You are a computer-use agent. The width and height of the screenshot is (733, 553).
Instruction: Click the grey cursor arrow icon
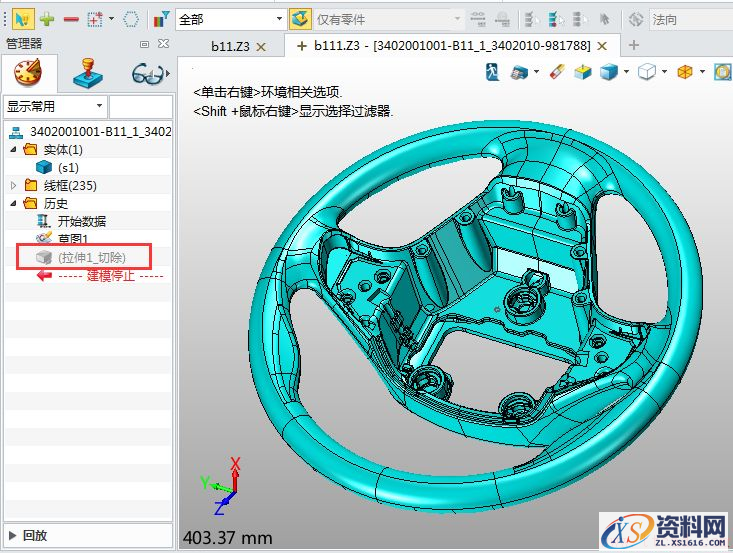604,20
